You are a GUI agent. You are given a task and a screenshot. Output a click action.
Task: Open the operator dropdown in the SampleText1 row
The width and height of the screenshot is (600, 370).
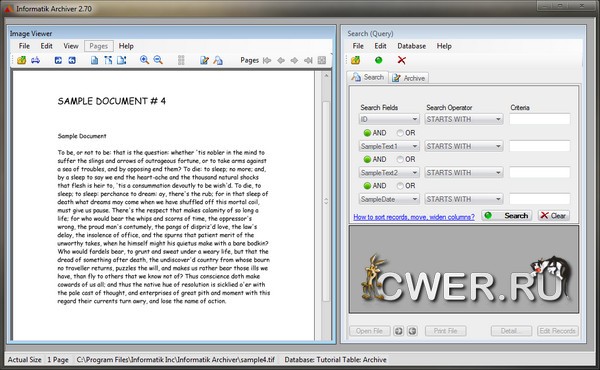[464, 146]
